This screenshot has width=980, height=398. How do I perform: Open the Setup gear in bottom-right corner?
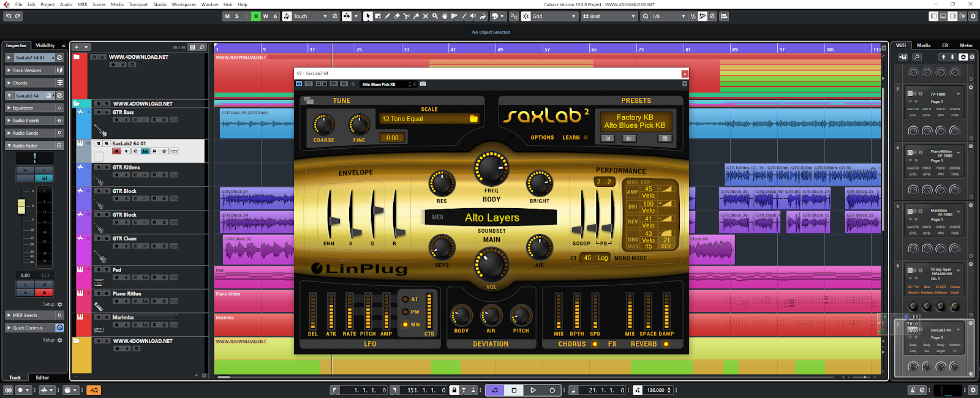(x=973, y=390)
